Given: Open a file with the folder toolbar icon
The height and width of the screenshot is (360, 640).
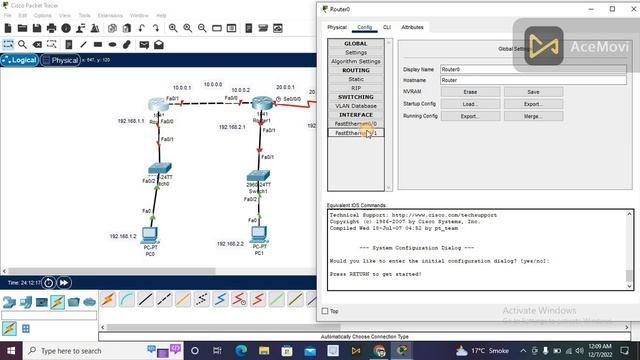Looking at the screenshot, I should coord(22,28).
